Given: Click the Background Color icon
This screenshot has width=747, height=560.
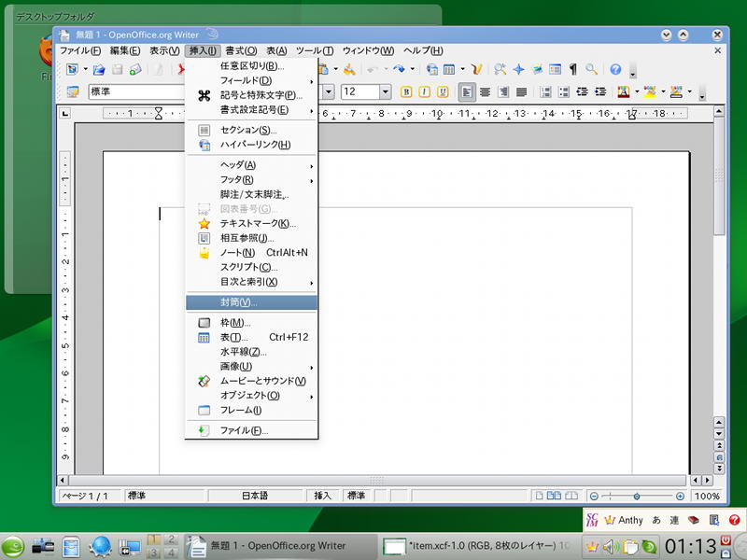Looking at the screenshot, I should tap(676, 91).
